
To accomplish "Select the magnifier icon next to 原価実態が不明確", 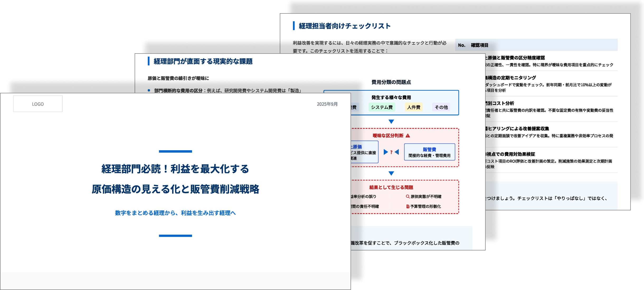I will [408, 196].
